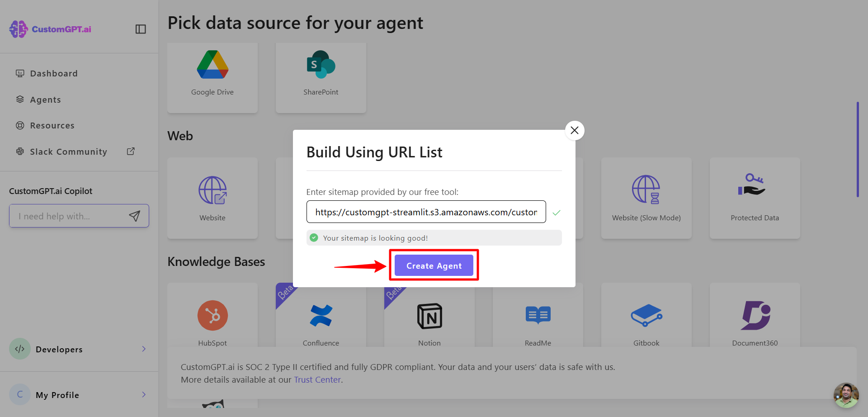Open the support chat avatar
The width and height of the screenshot is (868, 417).
[846, 395]
